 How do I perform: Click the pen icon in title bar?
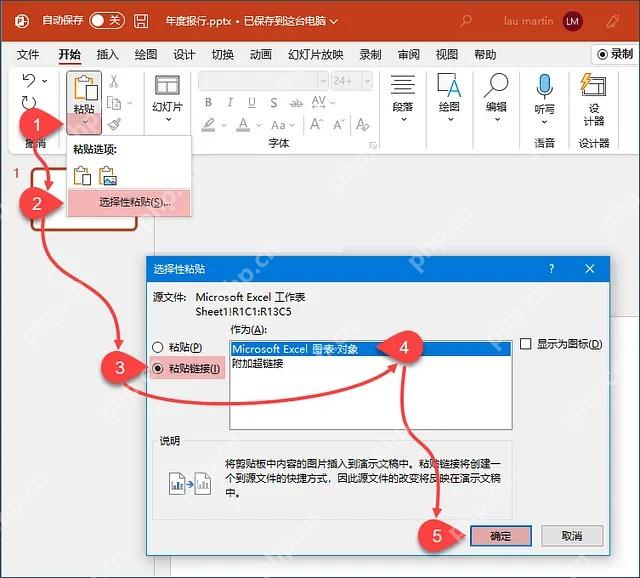(x=613, y=21)
